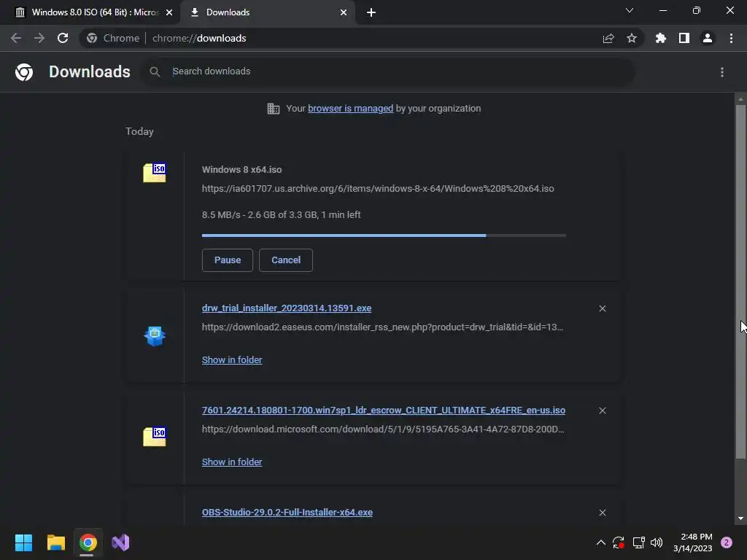
Task: Show drw_trial_installer in folder
Action: [232, 360]
